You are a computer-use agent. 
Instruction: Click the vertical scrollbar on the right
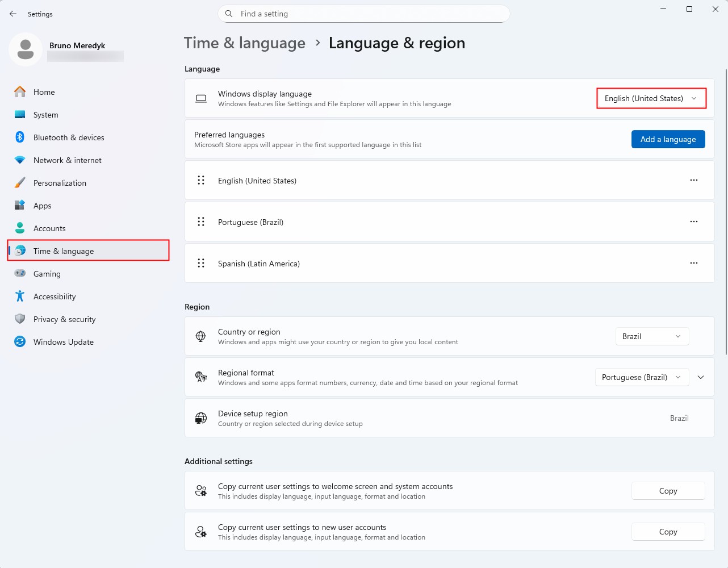726,212
